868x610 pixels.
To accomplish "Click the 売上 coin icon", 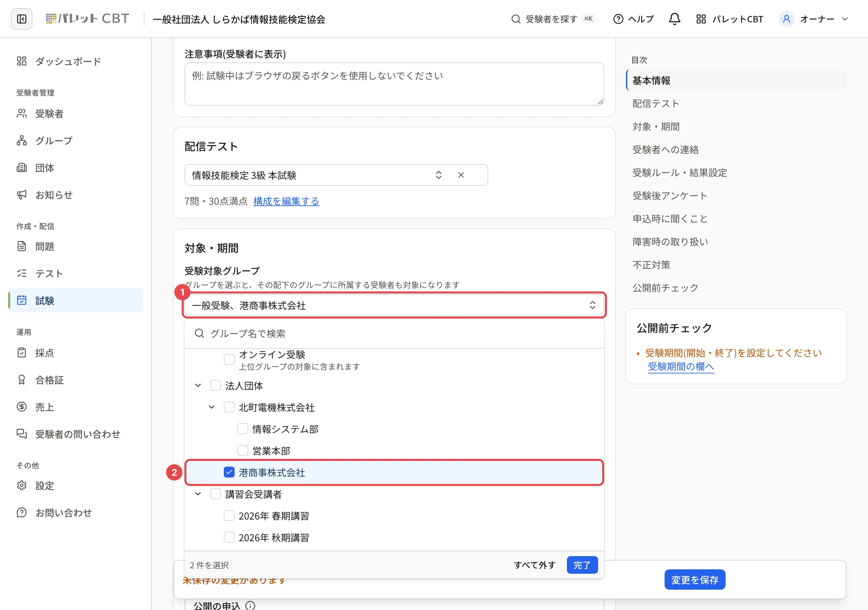I will pyautogui.click(x=22, y=407).
